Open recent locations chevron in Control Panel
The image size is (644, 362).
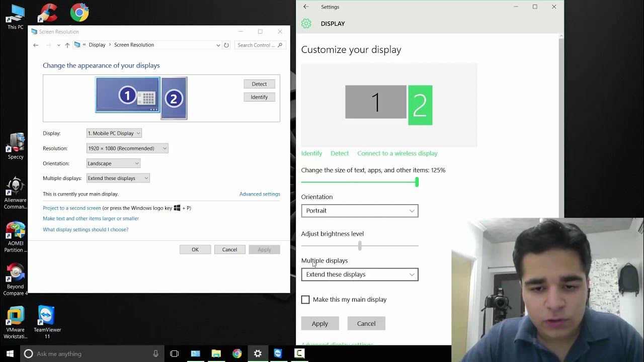click(x=58, y=45)
